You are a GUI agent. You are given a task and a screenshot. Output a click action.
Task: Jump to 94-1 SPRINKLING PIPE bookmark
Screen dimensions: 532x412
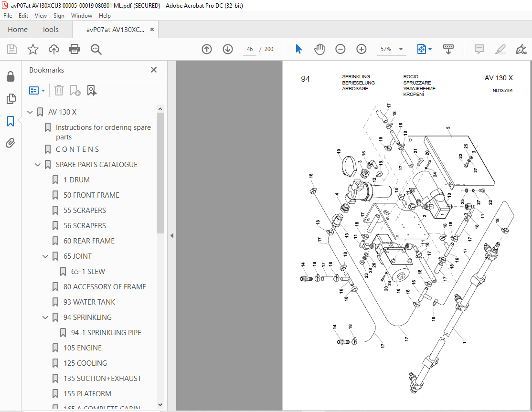tap(106, 333)
